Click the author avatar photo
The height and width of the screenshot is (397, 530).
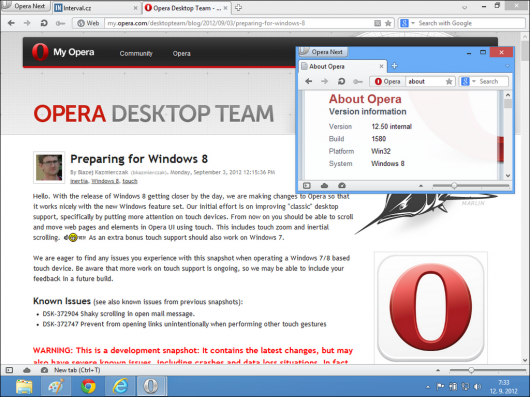49,167
